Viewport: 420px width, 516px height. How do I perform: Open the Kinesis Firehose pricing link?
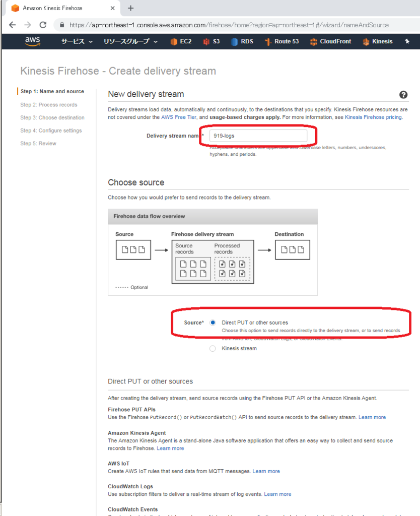pos(373,117)
